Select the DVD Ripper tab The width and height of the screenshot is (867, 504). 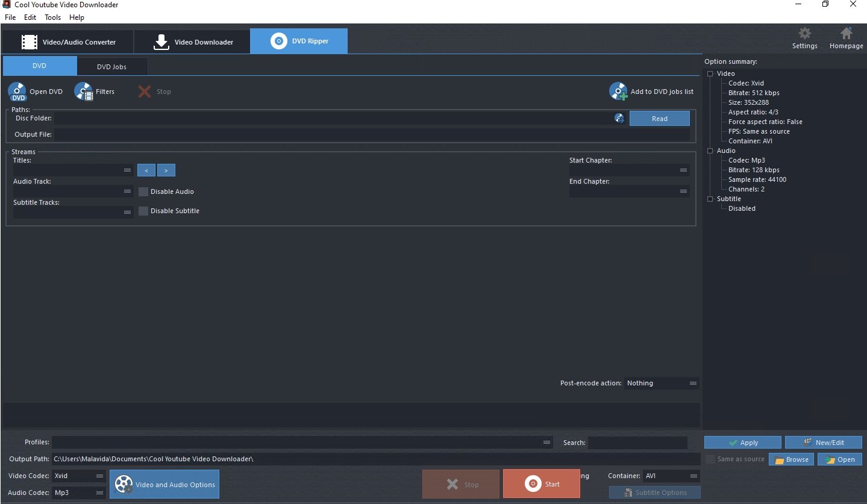299,42
